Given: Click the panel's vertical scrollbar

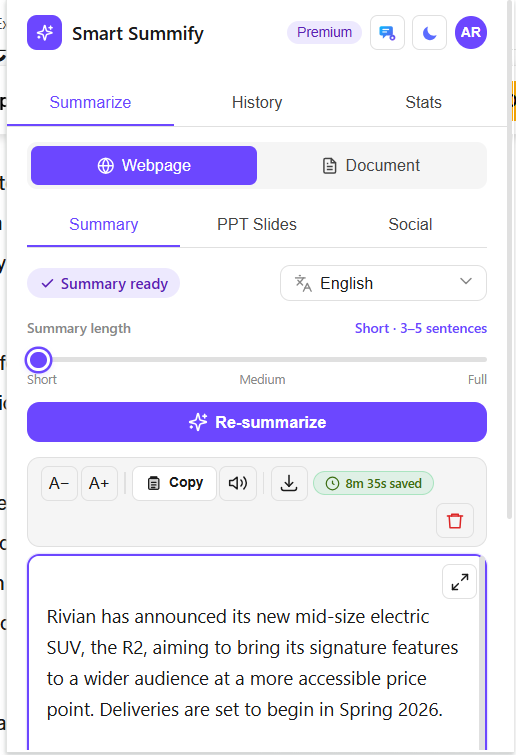Looking at the screenshot, I should (x=510, y=260).
